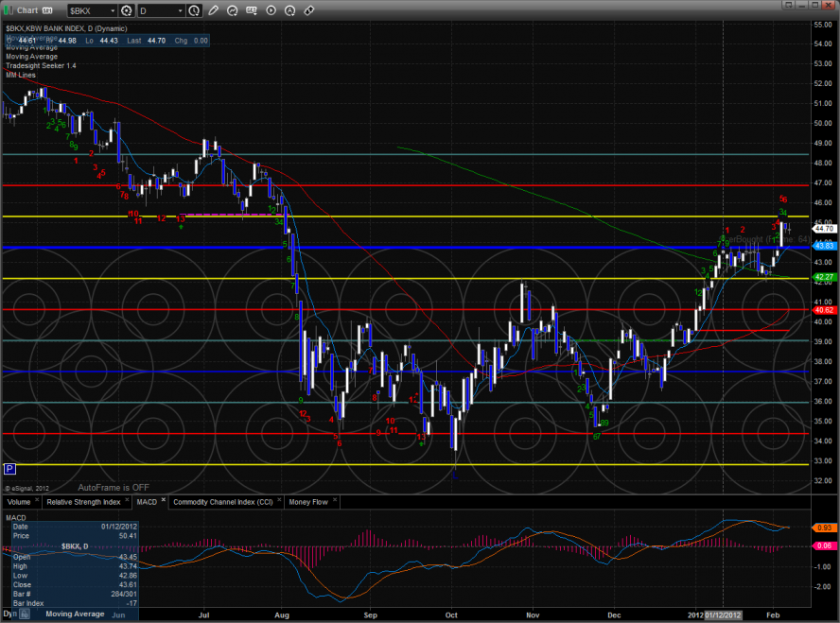Switch to Relative Strength Index tab
The image size is (840, 623).
83,502
